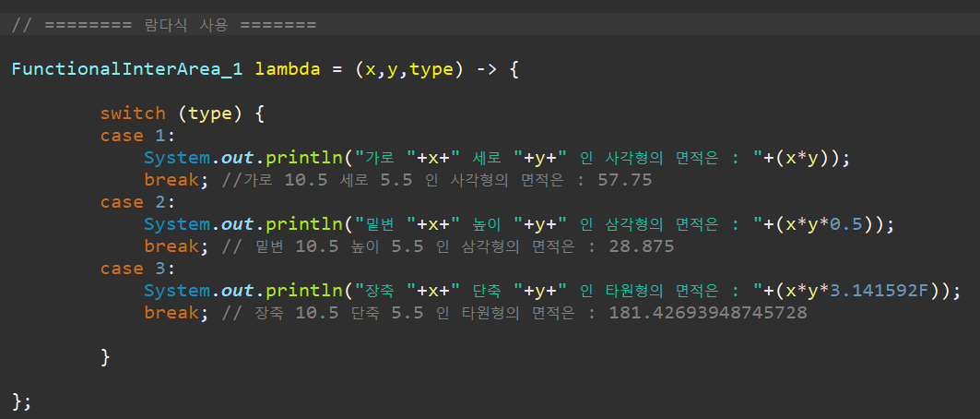Click the closing '};' of the lambda
The height and width of the screenshot is (419, 980).
(x=20, y=401)
